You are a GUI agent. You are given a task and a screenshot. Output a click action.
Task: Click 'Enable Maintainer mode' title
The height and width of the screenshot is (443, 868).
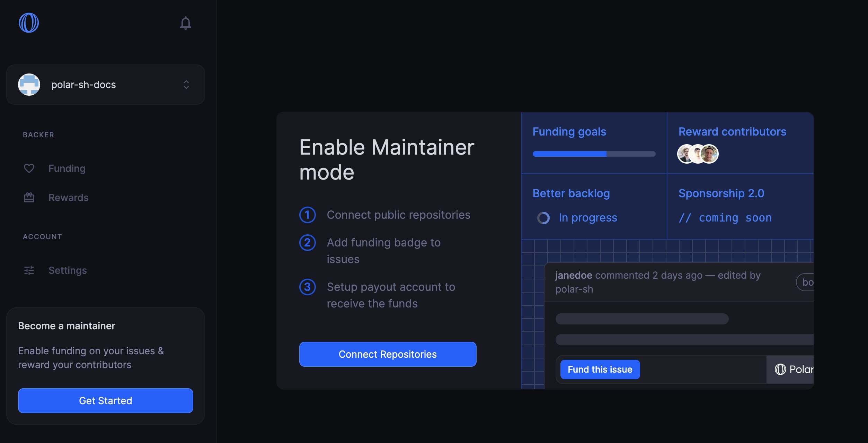[387, 160]
